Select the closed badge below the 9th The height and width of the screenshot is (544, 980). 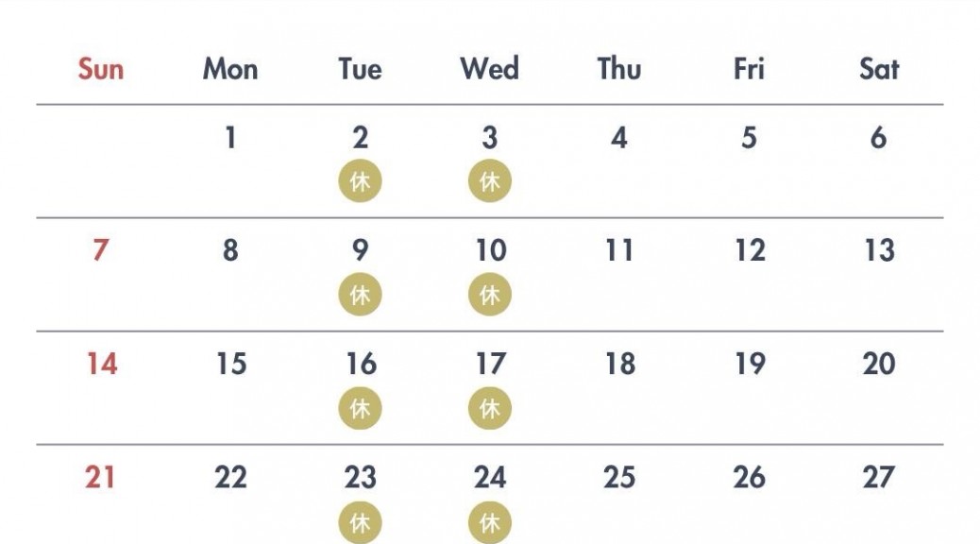[360, 296]
